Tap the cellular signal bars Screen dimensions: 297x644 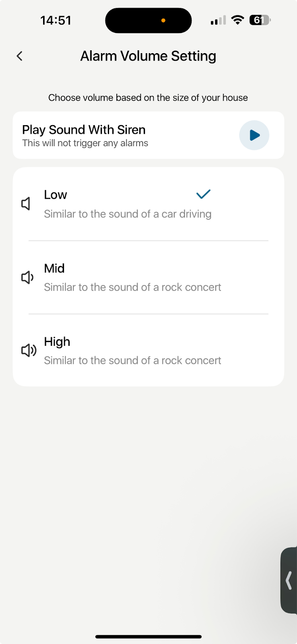click(218, 21)
